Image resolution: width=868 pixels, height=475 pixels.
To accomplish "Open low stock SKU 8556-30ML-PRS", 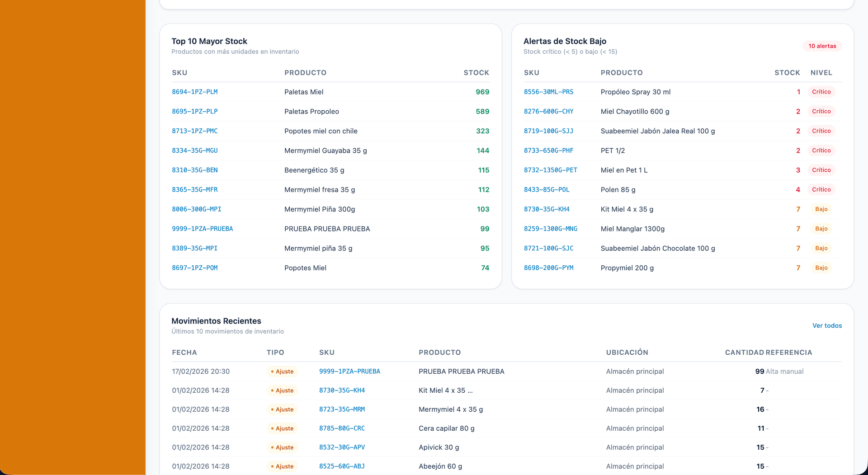I will [548, 92].
